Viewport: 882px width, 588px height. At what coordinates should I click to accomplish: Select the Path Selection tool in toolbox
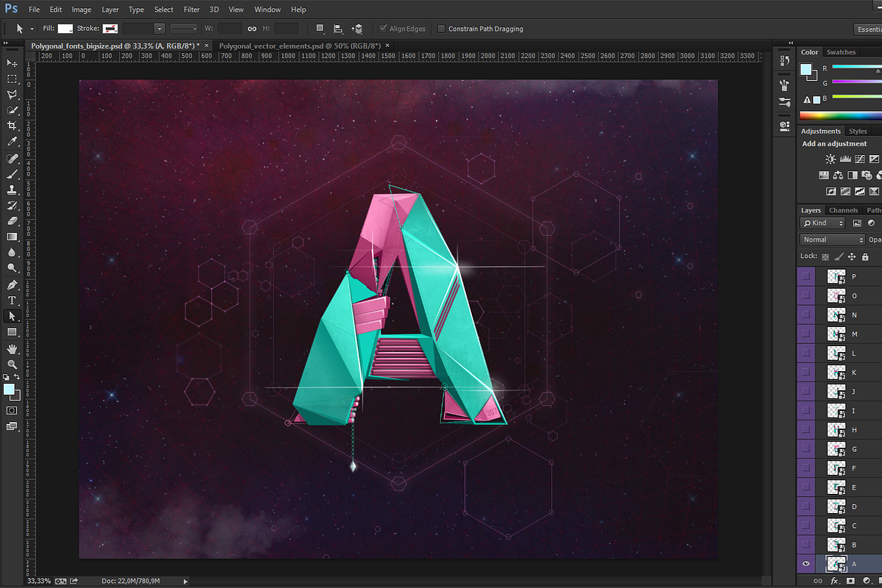point(12,316)
